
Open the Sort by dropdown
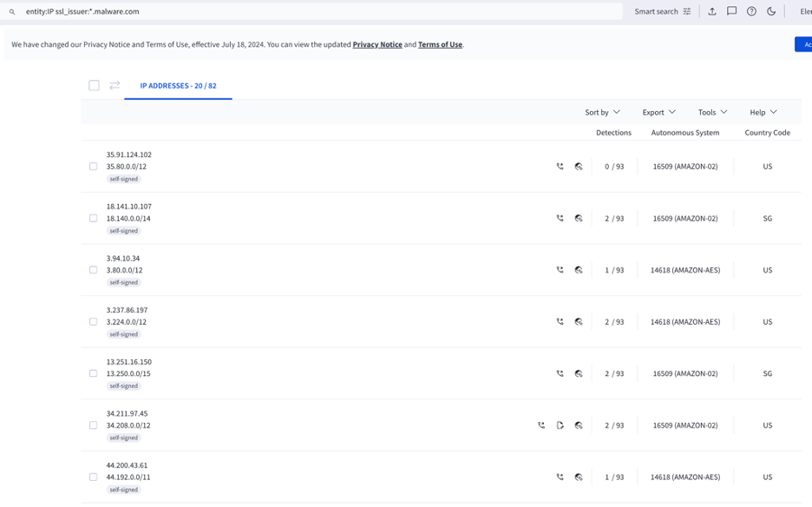click(x=602, y=112)
